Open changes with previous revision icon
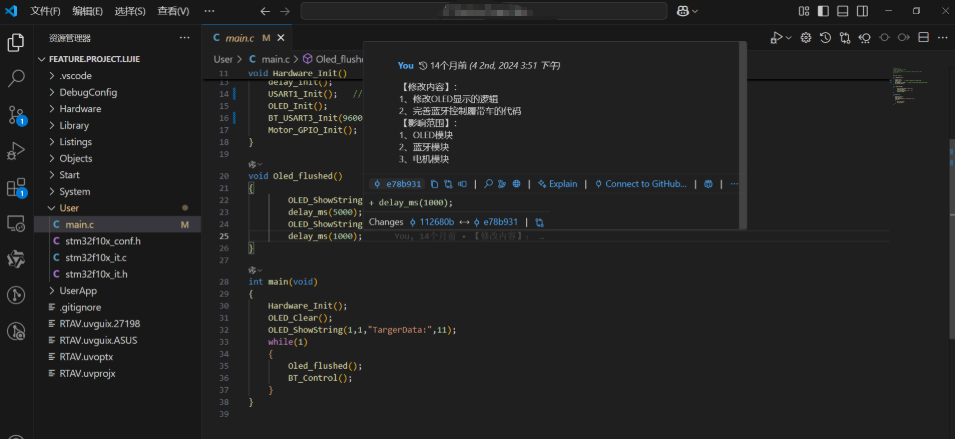This screenshot has height=439, width=955. [865, 38]
